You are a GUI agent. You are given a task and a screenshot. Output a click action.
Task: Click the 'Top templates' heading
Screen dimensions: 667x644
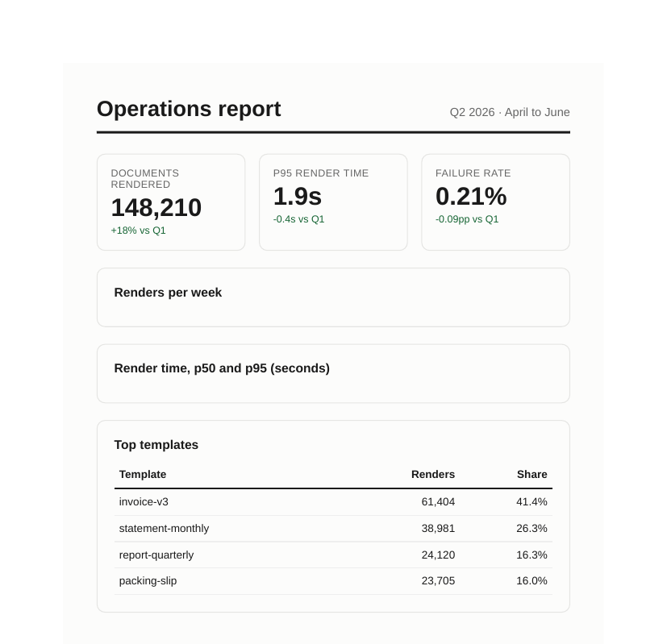click(156, 445)
